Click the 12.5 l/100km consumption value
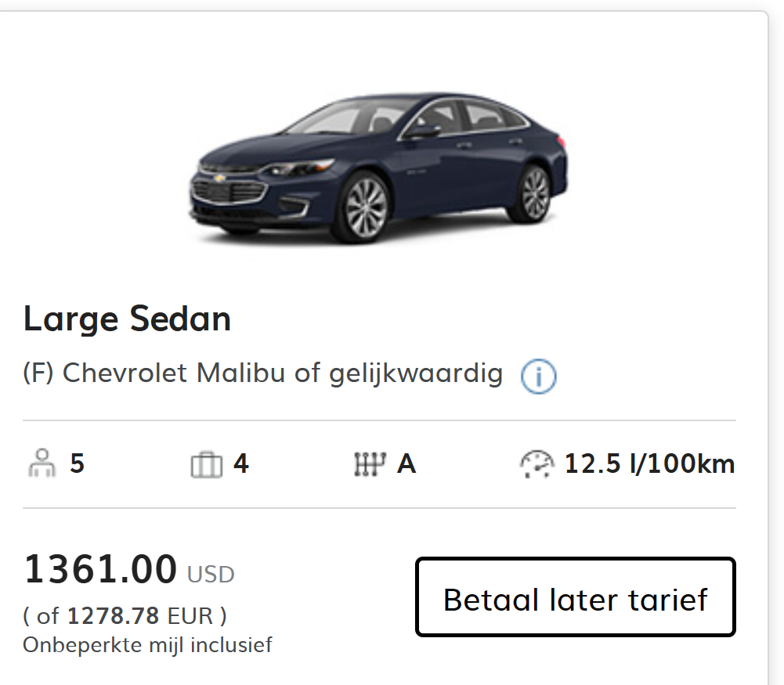 (x=649, y=464)
